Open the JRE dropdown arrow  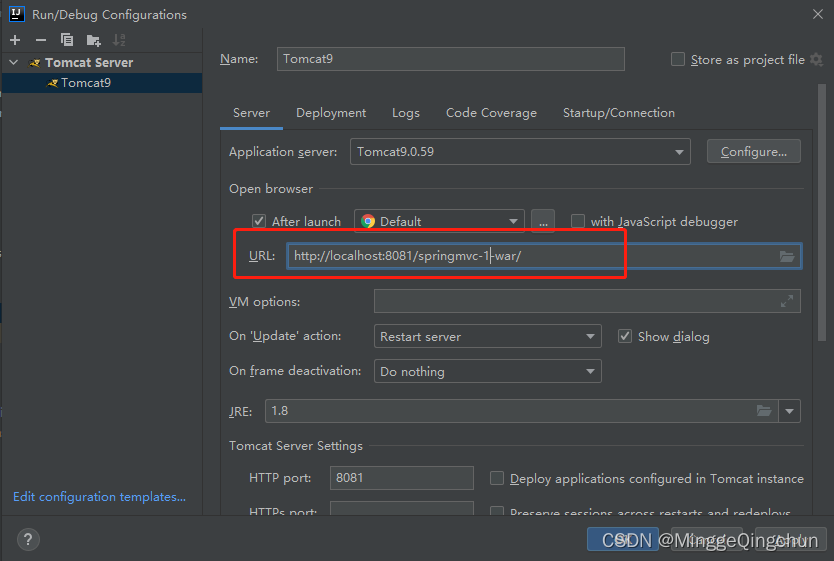click(789, 411)
